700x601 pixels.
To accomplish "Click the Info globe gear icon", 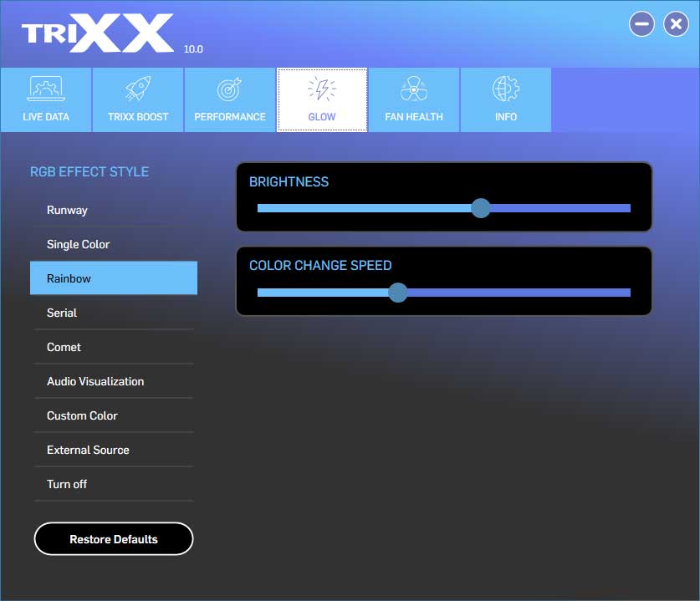I will [x=506, y=89].
